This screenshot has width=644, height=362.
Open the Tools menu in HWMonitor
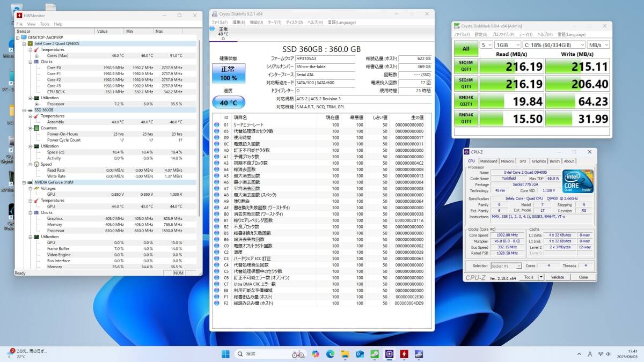click(x=45, y=24)
